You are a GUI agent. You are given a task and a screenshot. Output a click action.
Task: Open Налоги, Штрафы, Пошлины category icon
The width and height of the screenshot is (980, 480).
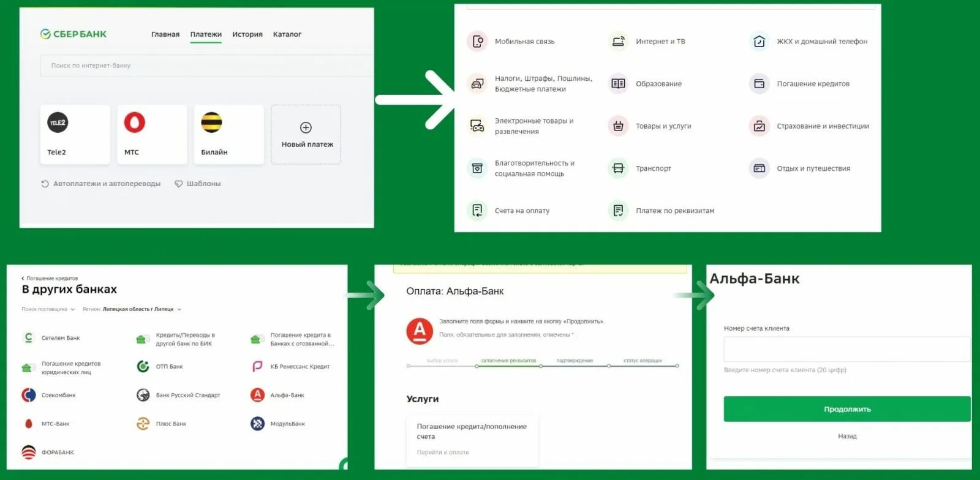click(x=477, y=83)
